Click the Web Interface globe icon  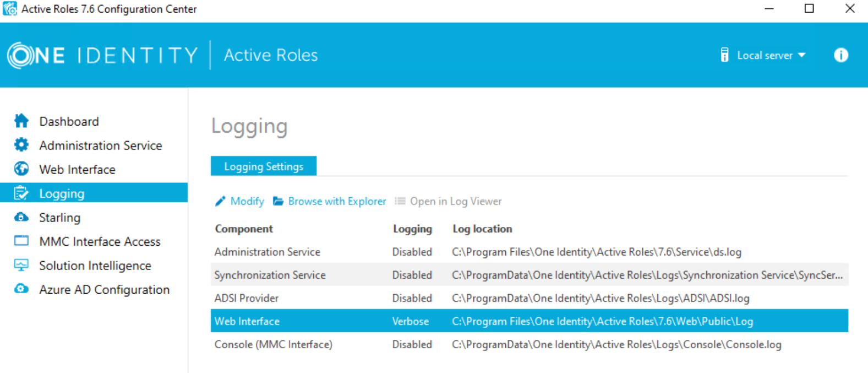pyautogui.click(x=21, y=169)
